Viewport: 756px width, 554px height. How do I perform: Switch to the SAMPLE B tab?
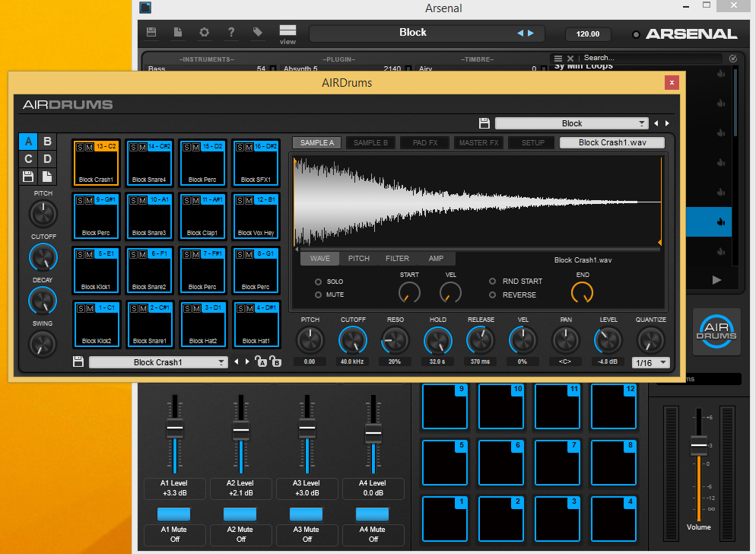click(x=370, y=142)
